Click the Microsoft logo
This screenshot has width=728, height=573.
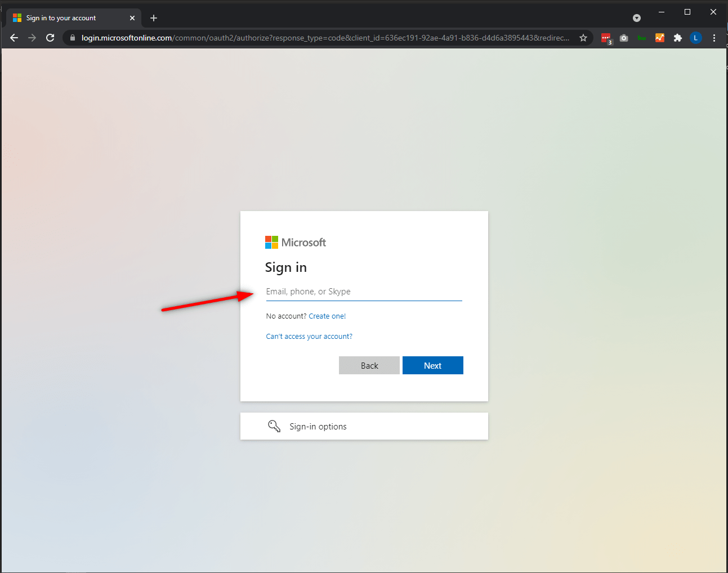[x=296, y=243]
